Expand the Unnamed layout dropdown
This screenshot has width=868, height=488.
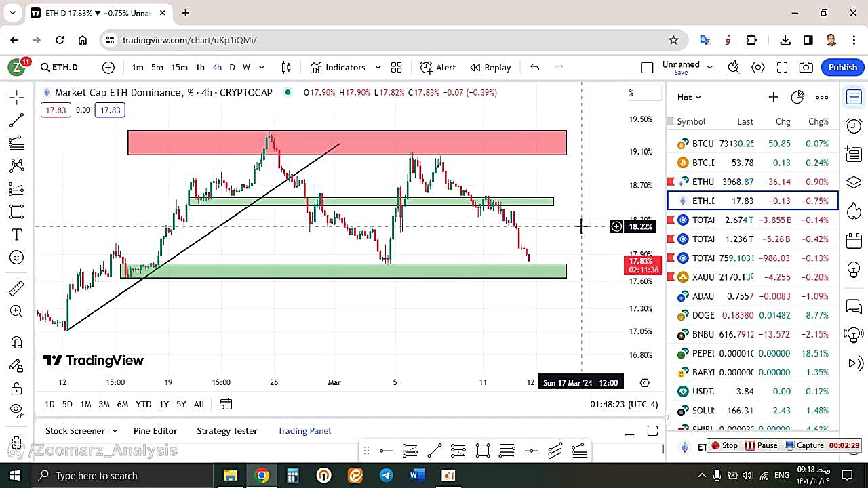coord(710,66)
